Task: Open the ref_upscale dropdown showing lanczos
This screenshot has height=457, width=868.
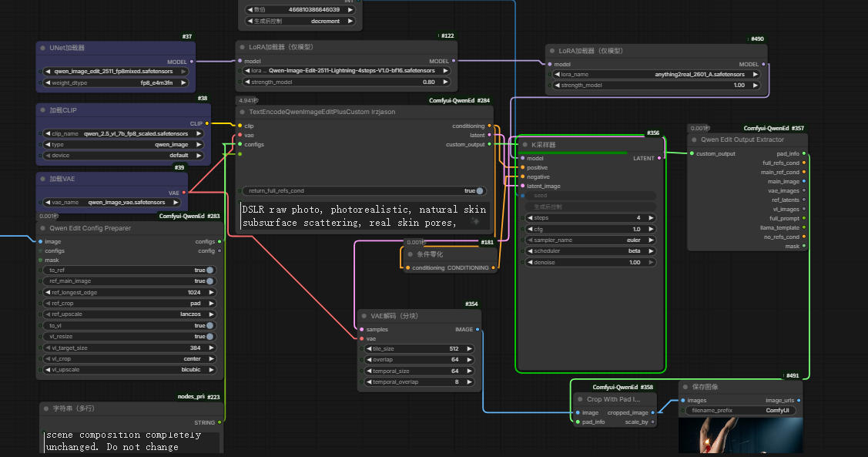Action: click(x=129, y=314)
